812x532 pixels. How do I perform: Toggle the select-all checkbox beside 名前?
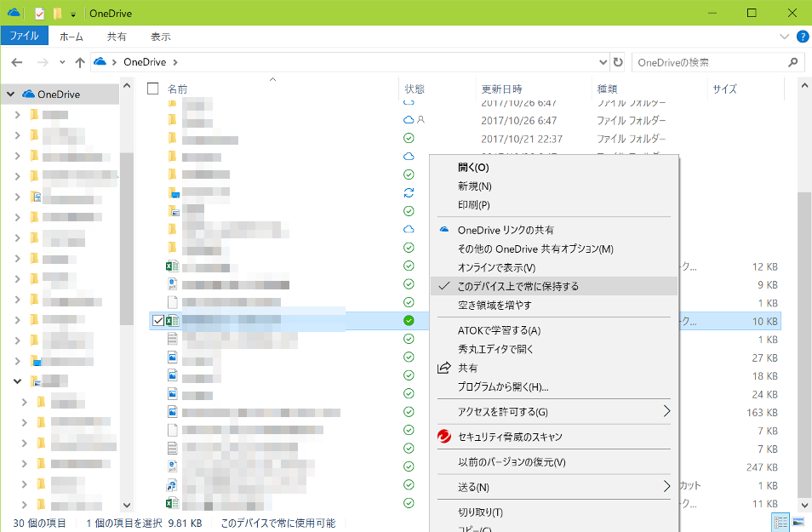tap(152, 89)
